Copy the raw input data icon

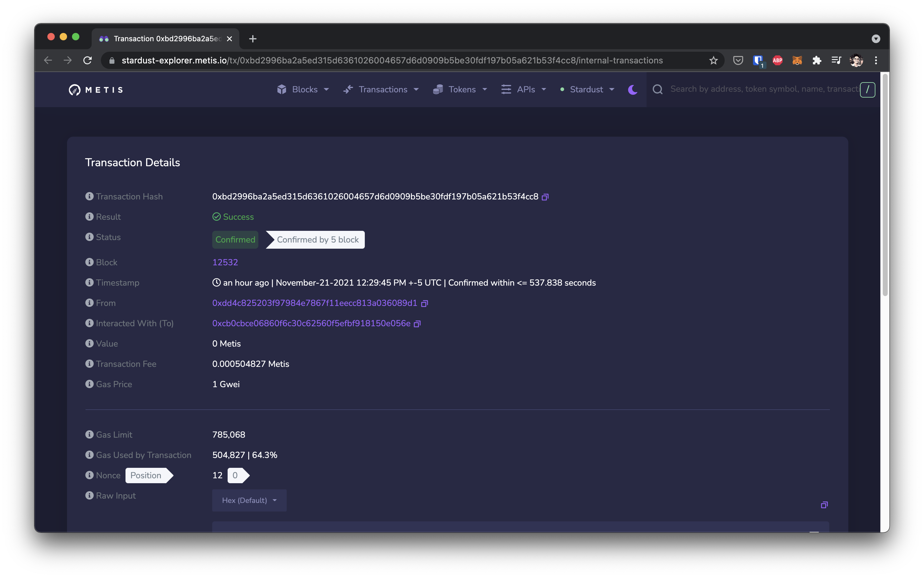[x=824, y=505]
